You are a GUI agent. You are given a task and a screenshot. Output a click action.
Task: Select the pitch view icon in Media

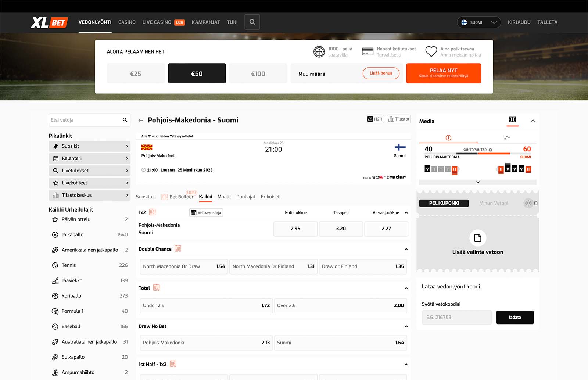(512, 120)
